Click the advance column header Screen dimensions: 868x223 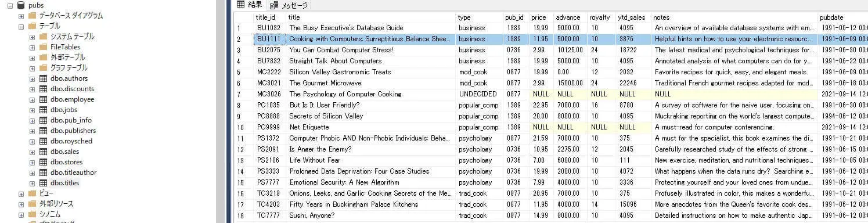pos(570,17)
